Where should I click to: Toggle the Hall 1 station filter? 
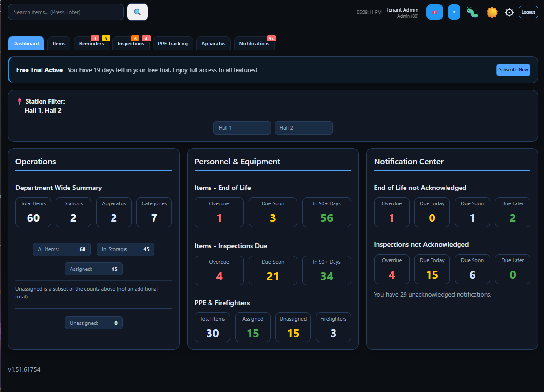(x=242, y=127)
